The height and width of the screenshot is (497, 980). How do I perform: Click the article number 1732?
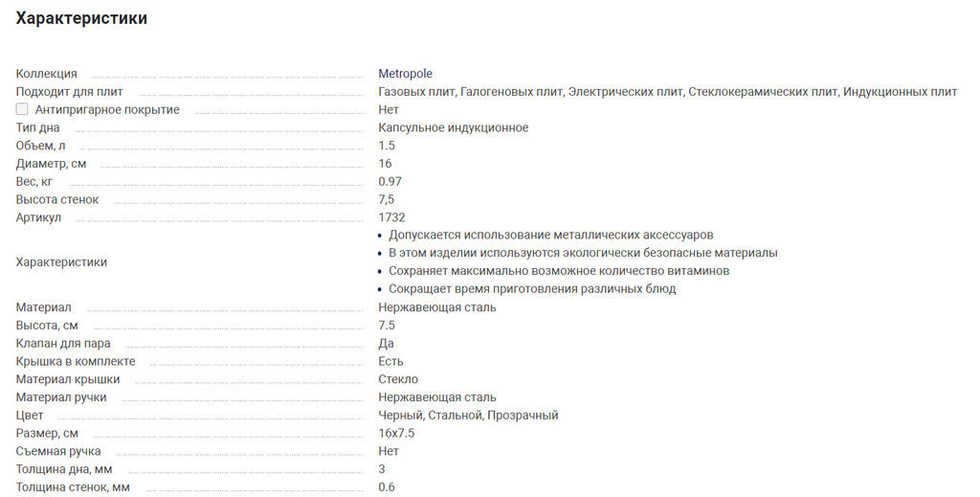click(392, 218)
